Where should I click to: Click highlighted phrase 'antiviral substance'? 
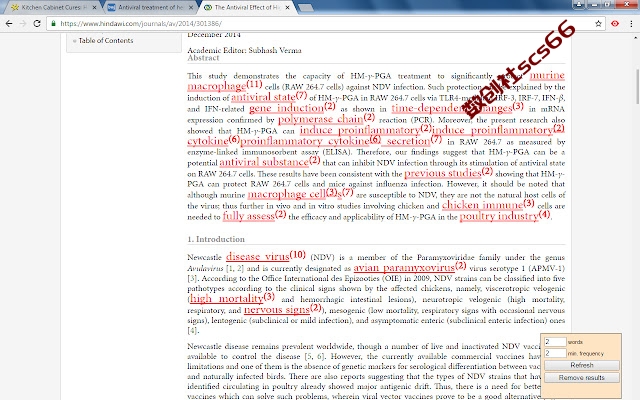(x=264, y=162)
